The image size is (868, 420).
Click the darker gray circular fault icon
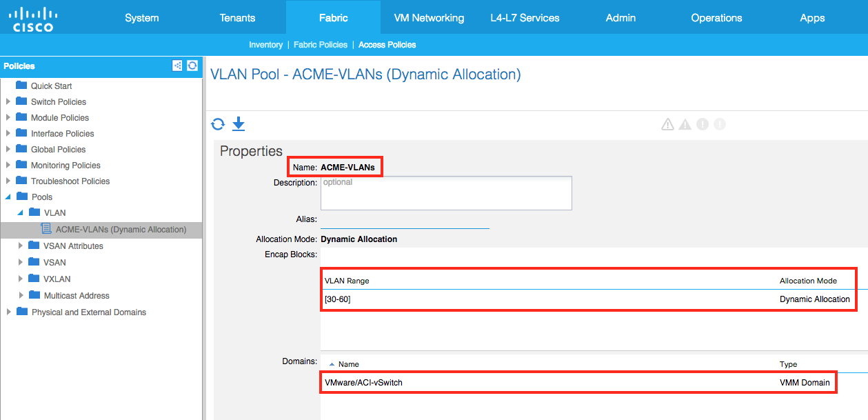pos(703,124)
